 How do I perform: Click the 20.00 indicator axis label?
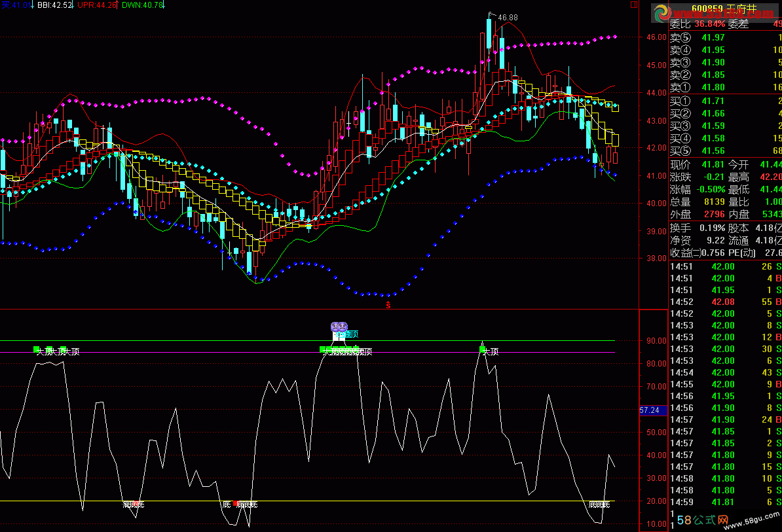[x=656, y=501]
